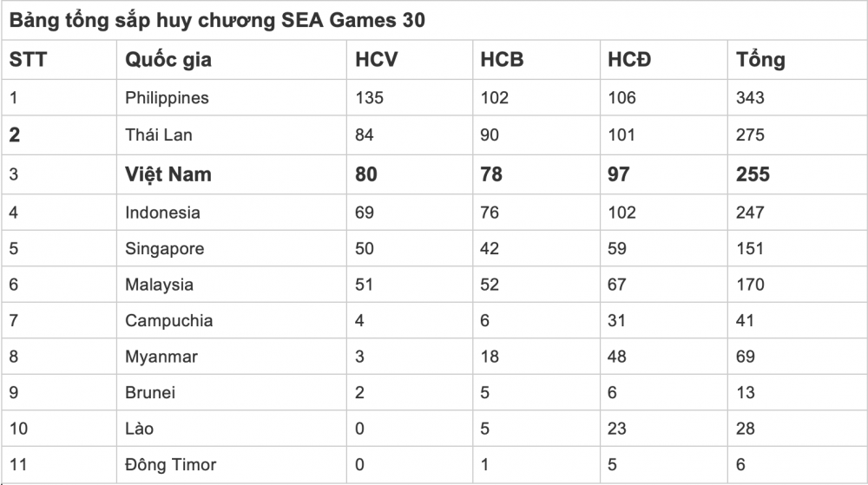This screenshot has width=868, height=485.
Task: Select the Singapore country cell
Action: (165, 248)
